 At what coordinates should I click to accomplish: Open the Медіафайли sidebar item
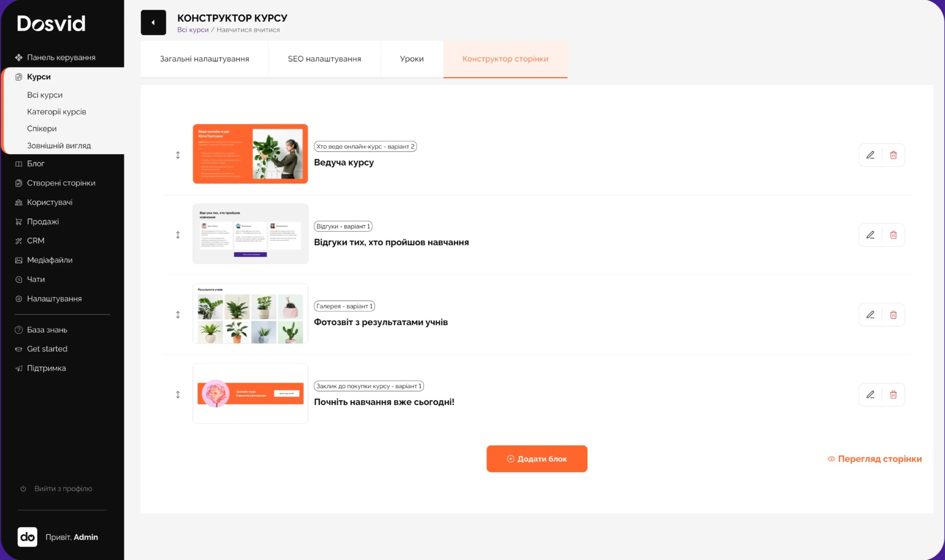(49, 260)
